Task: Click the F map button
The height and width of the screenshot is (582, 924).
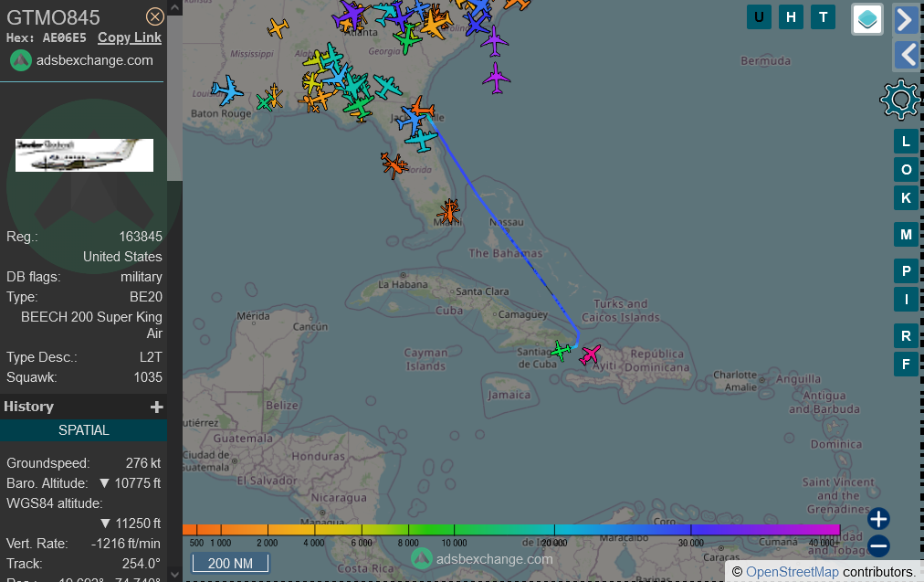Action: (x=906, y=365)
